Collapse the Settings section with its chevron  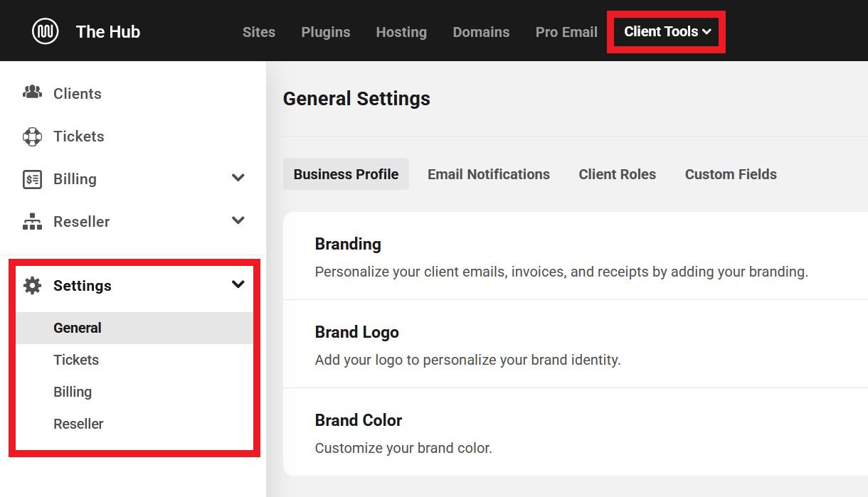pos(238,284)
